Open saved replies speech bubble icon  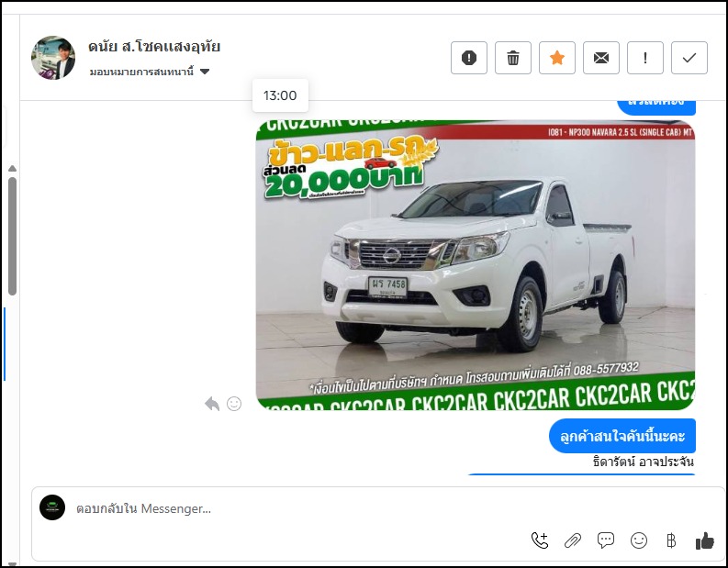click(605, 540)
